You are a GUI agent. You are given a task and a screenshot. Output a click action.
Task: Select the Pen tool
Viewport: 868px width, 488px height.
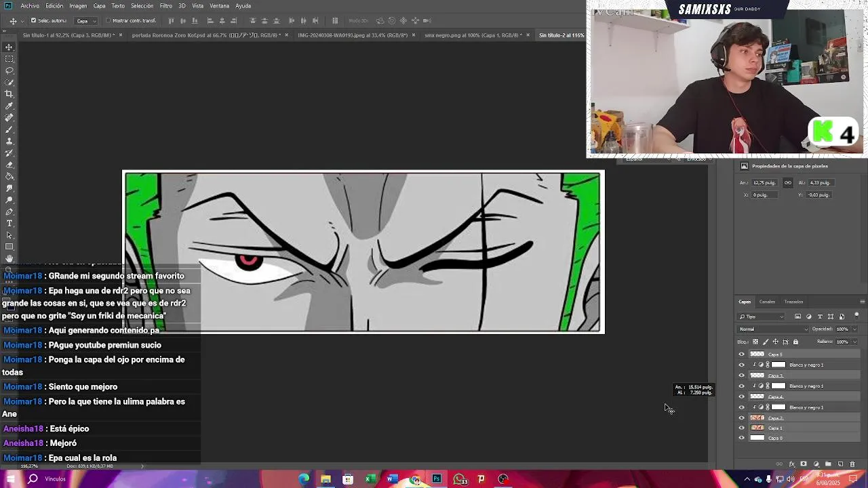[x=9, y=211]
